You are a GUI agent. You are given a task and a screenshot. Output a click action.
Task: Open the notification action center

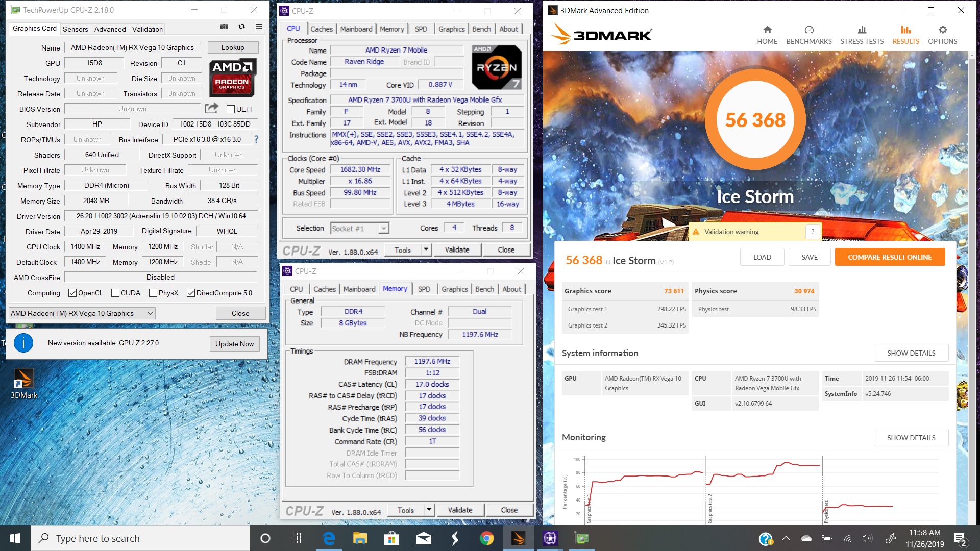point(960,539)
